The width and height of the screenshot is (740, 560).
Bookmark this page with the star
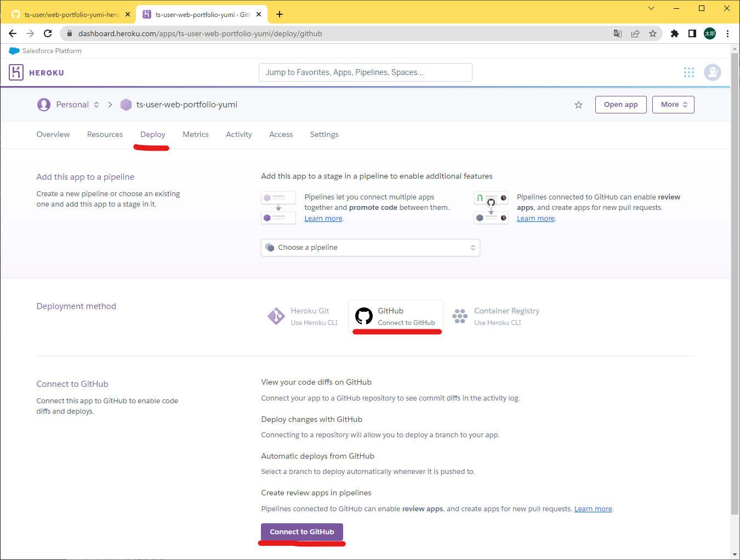tap(653, 33)
